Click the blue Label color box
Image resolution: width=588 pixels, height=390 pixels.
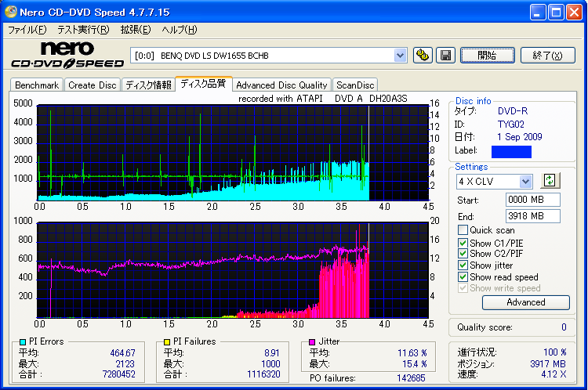coord(511,151)
